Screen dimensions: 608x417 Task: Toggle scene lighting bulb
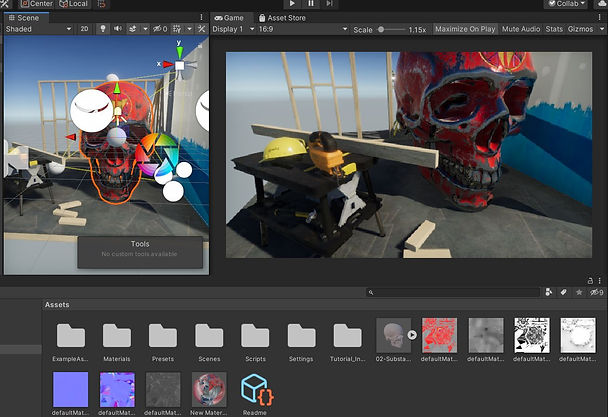[103, 29]
